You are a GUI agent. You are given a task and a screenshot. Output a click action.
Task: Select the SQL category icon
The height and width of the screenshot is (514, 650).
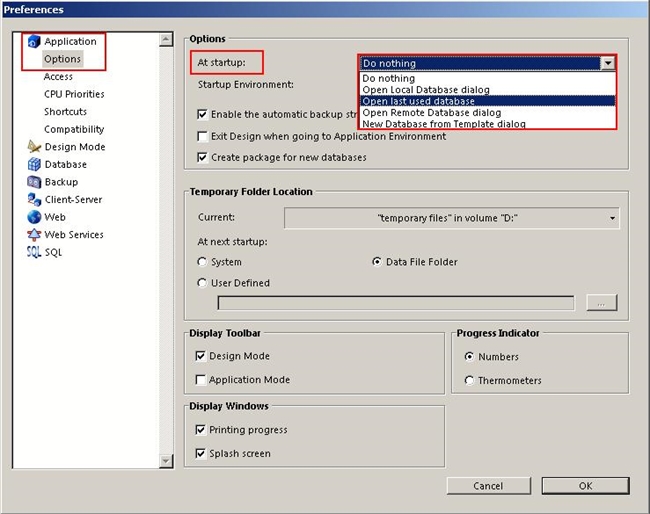pos(34,252)
